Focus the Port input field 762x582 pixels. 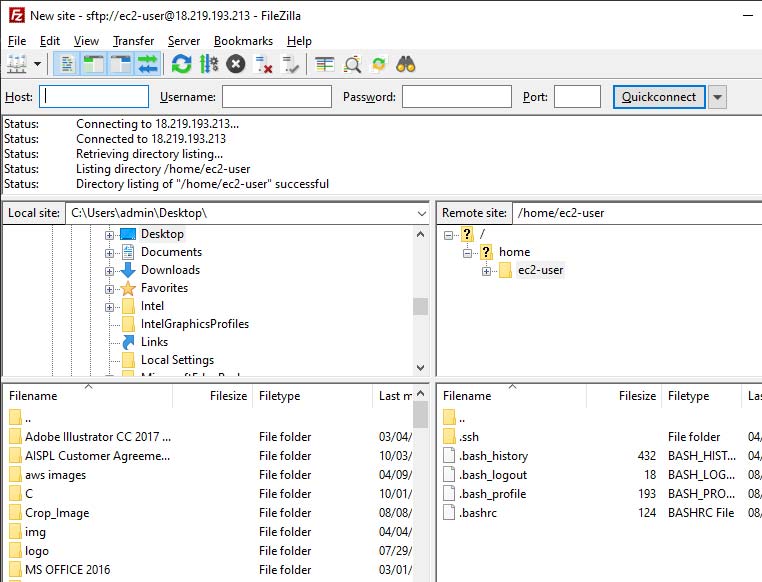click(x=577, y=97)
